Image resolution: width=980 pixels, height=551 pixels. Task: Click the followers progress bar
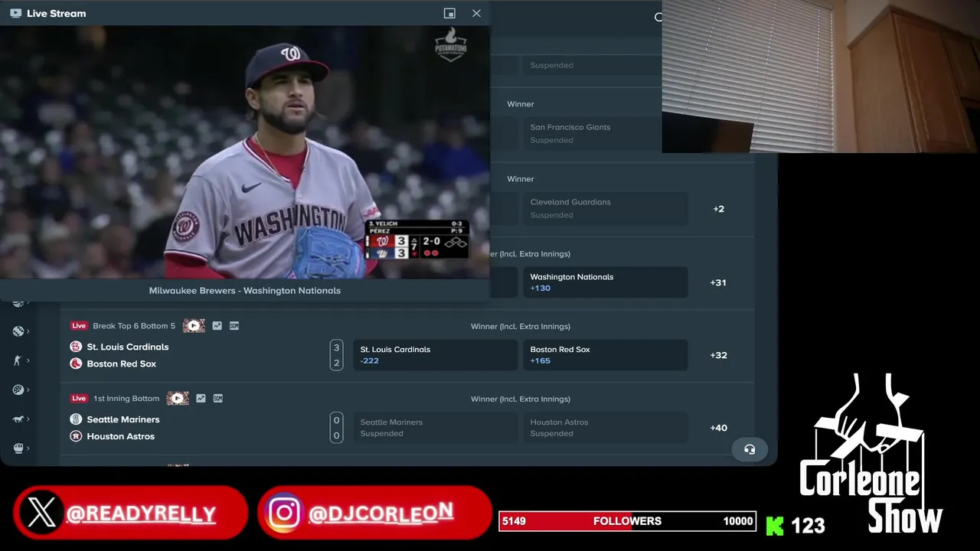pos(627,521)
